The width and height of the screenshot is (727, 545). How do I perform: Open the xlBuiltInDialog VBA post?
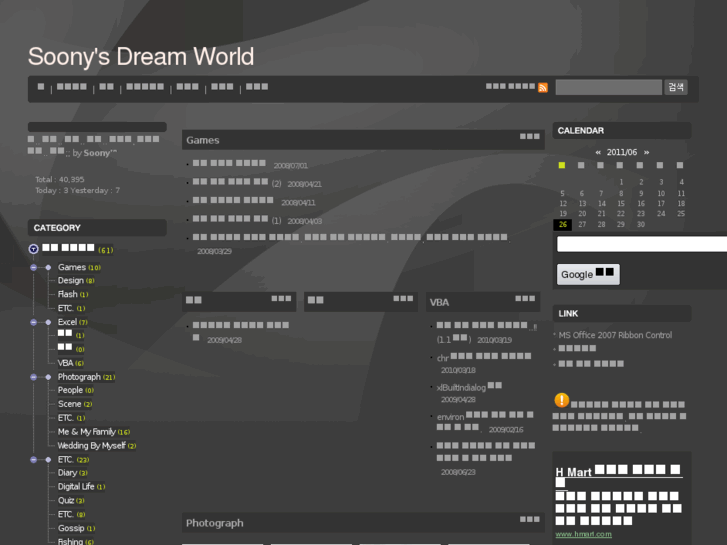(469, 387)
